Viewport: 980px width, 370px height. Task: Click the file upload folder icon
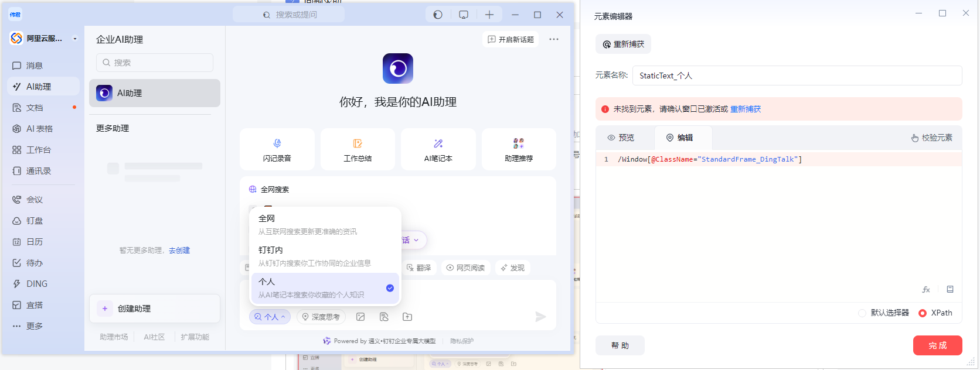click(407, 317)
